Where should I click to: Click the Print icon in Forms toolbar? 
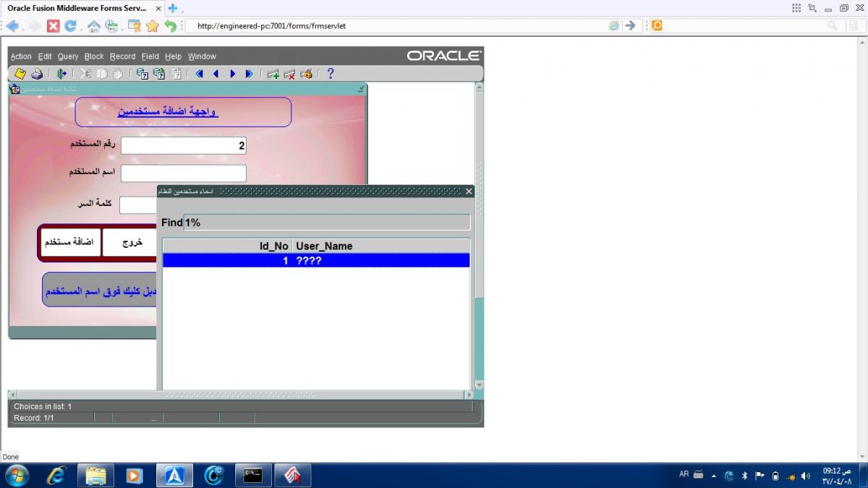pyautogui.click(x=36, y=74)
